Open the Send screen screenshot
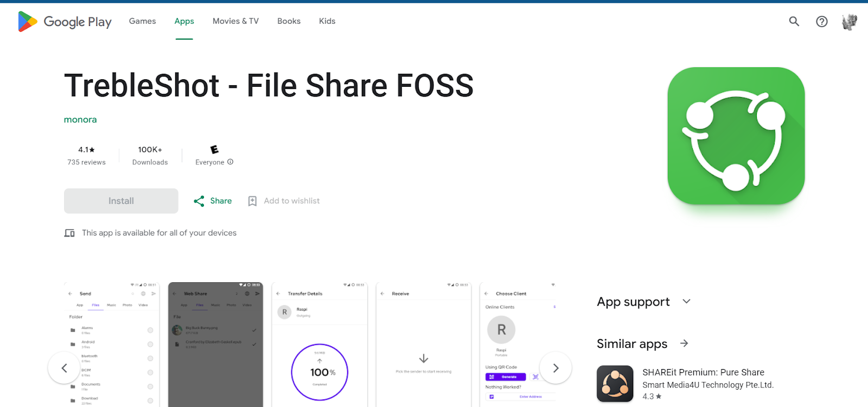This screenshot has height=407, width=868. [x=112, y=345]
